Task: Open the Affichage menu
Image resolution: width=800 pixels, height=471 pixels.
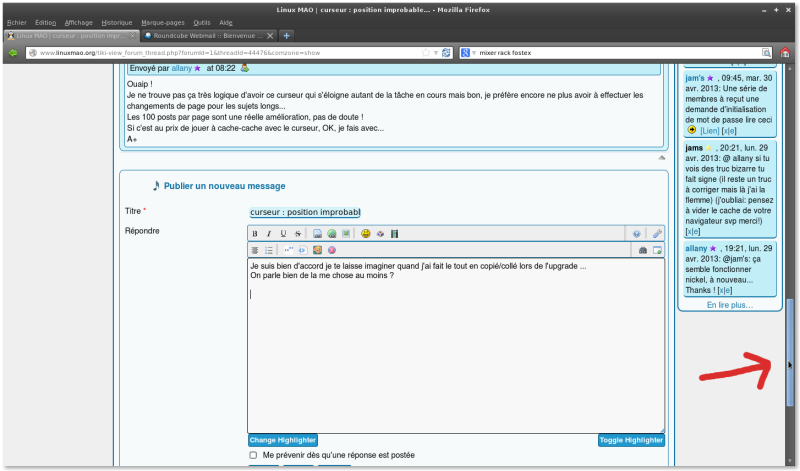Action: (79, 22)
